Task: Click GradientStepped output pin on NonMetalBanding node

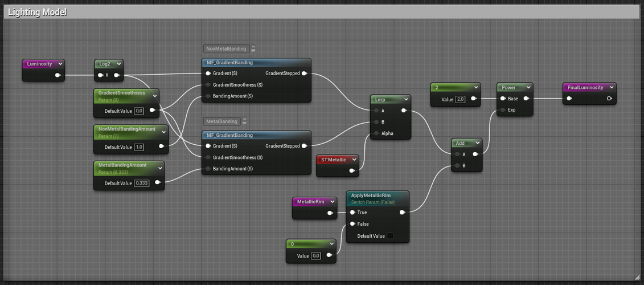Action: coord(305,74)
